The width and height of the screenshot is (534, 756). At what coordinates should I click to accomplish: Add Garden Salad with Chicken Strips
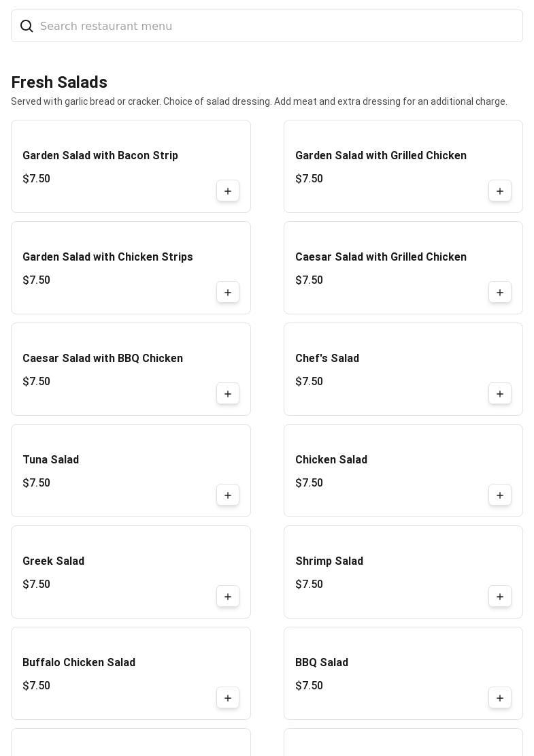(228, 293)
